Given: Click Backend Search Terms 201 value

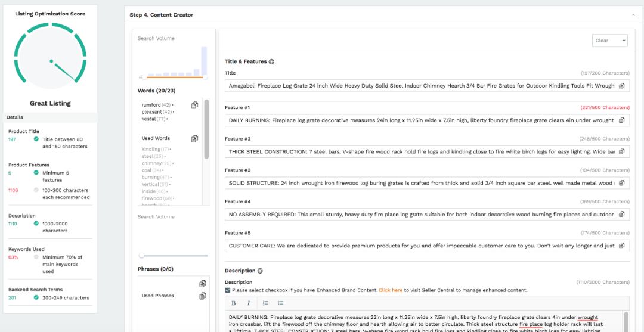Looking at the screenshot, I should click(13, 298).
